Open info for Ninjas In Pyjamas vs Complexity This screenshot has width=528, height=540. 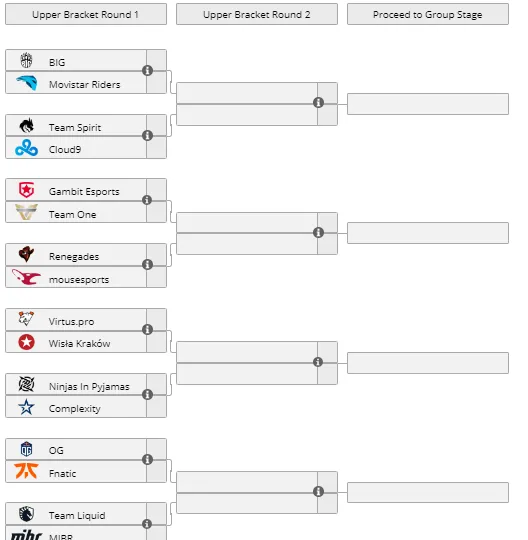coord(147,395)
